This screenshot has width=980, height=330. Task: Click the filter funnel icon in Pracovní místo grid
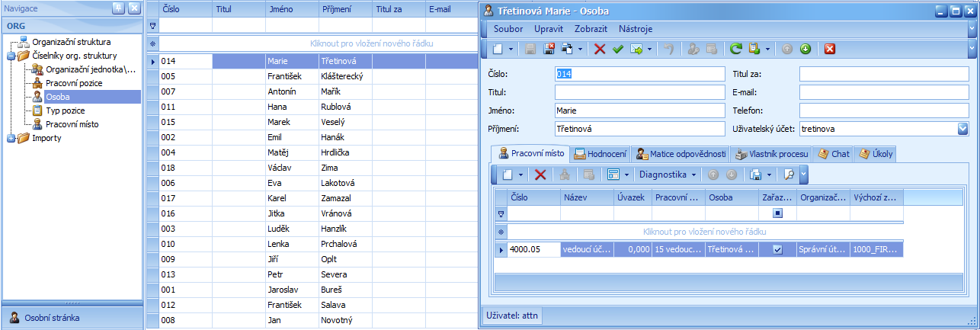(501, 214)
